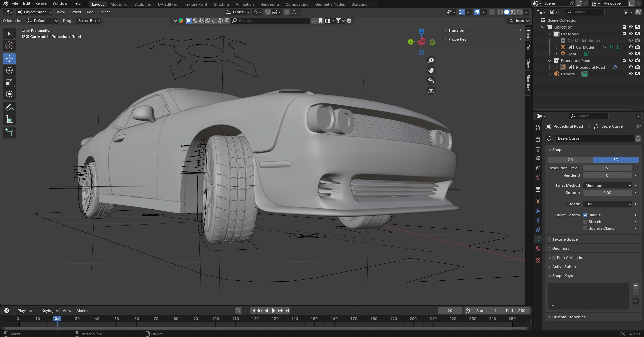
Task: Select the Select Box tool icon
Action: coord(9,34)
